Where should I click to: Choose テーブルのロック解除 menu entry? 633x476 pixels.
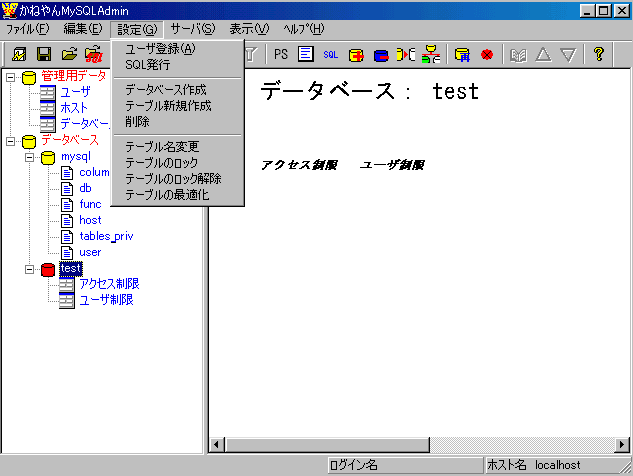click(178, 179)
